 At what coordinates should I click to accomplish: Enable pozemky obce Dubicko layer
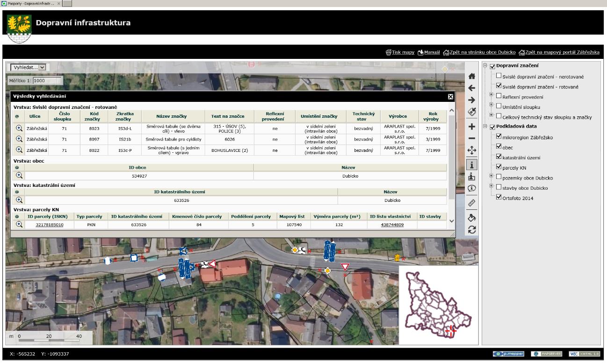pyautogui.click(x=499, y=177)
